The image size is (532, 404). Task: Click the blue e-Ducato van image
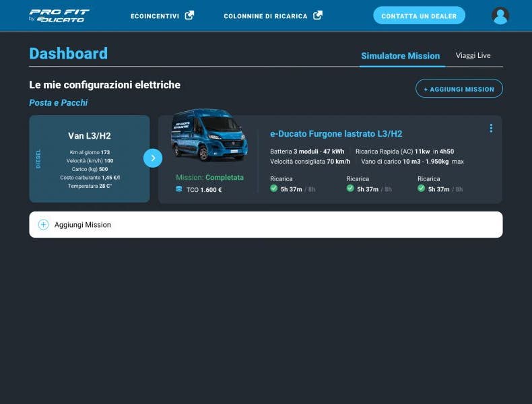coord(209,135)
